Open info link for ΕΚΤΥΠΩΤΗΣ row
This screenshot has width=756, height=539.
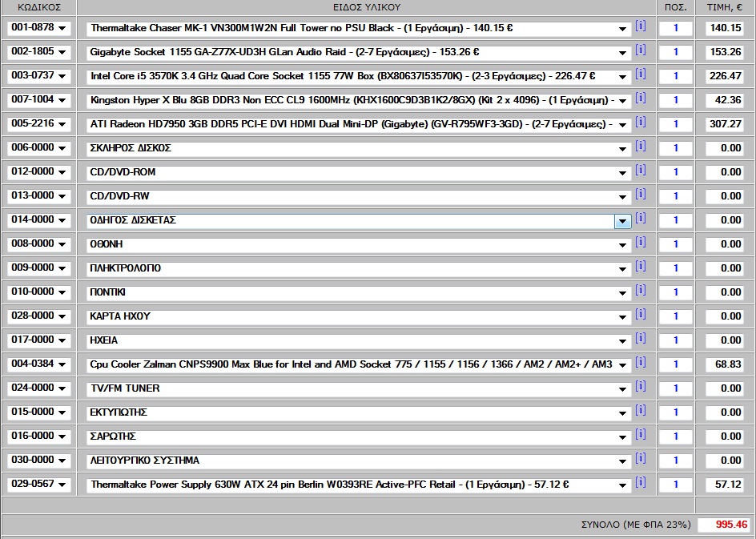point(641,410)
